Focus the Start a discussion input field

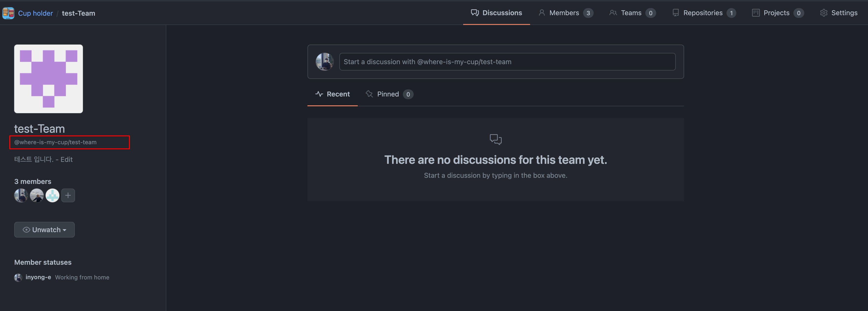click(507, 62)
